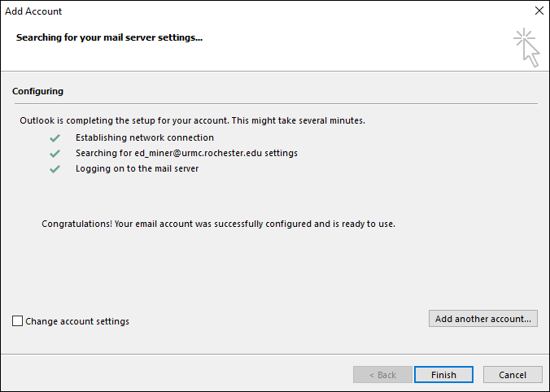The width and height of the screenshot is (550, 392).
Task: Click the Outlook is completing the setup message
Action: click(x=192, y=120)
